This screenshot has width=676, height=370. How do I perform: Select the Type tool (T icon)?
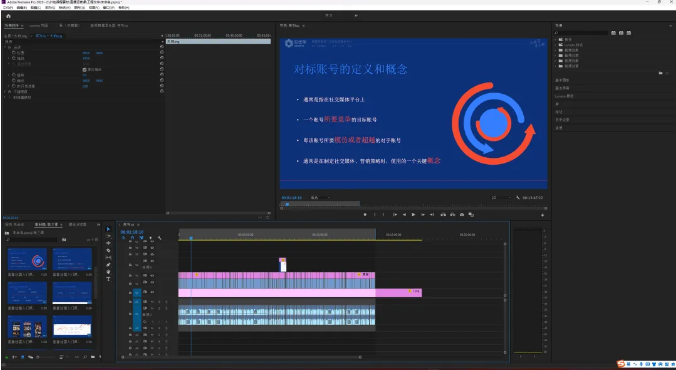(x=108, y=279)
